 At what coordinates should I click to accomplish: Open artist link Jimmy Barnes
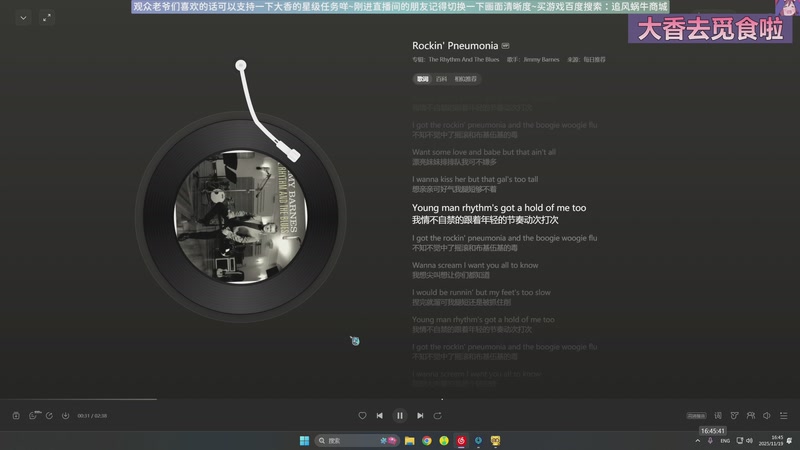click(x=541, y=60)
